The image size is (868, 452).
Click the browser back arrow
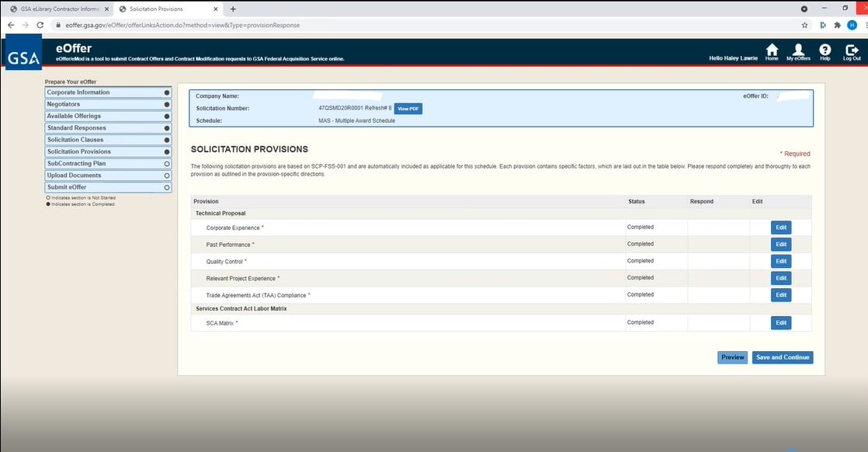pyautogui.click(x=10, y=24)
